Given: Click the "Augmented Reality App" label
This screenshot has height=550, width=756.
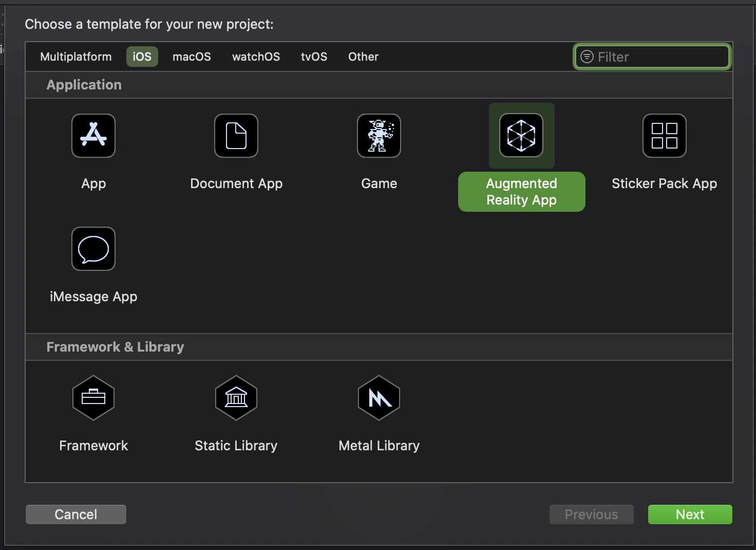Looking at the screenshot, I should coord(522,192).
